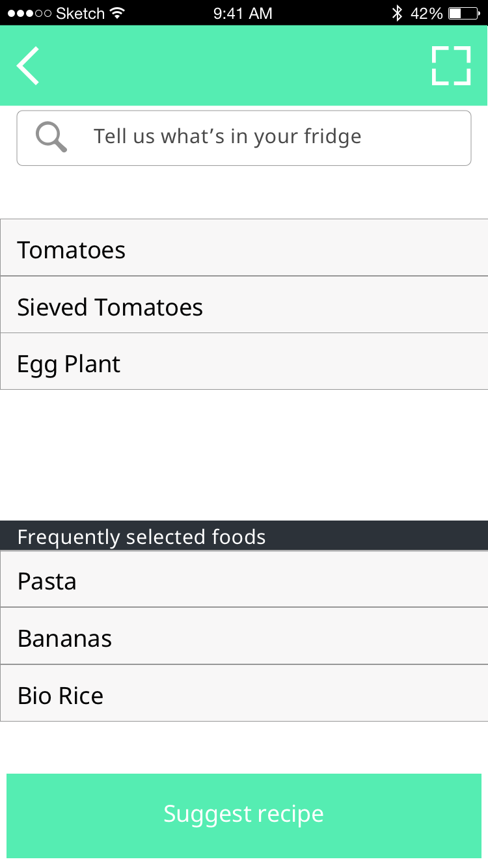
Task: Select Tomatoes from the results list
Action: pos(244,248)
